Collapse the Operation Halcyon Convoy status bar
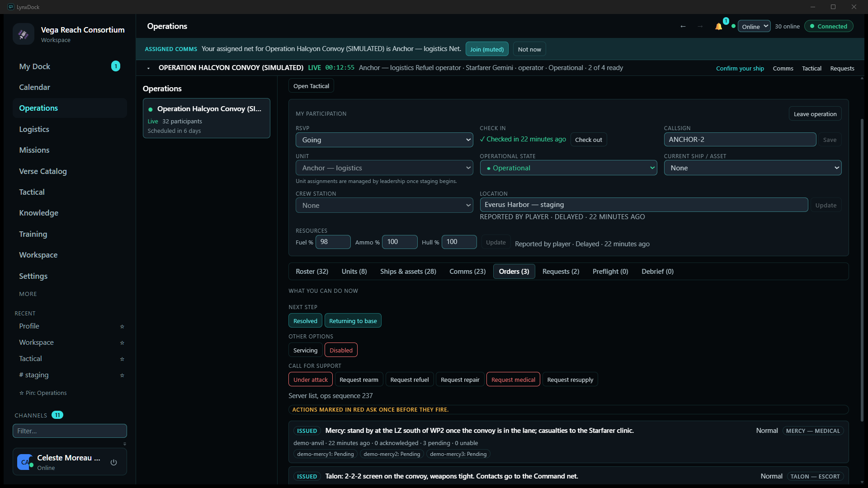 [148, 68]
